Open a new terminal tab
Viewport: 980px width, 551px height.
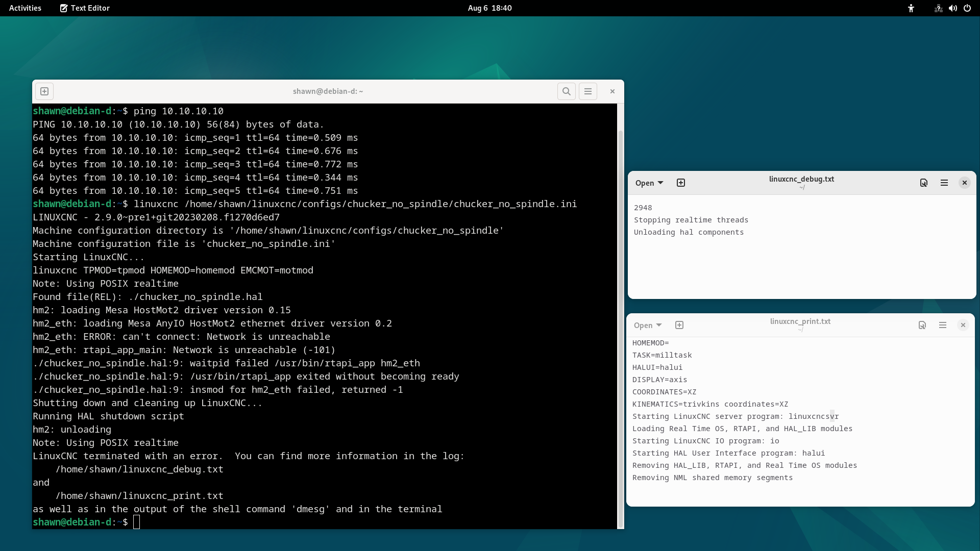pos(44,91)
